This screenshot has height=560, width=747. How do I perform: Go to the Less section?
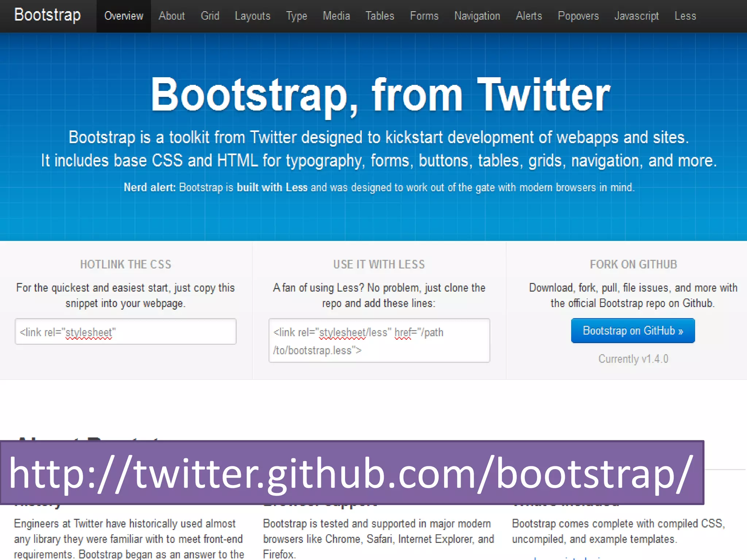[685, 16]
